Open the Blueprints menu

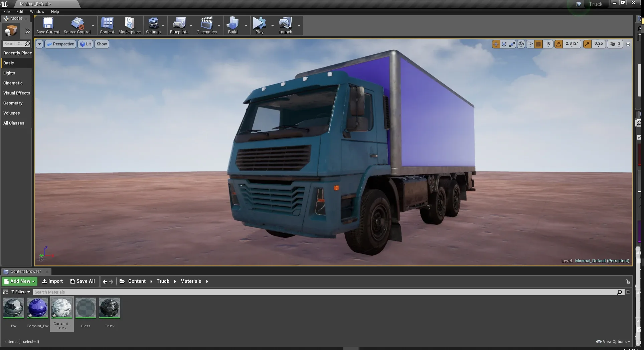pyautogui.click(x=180, y=25)
